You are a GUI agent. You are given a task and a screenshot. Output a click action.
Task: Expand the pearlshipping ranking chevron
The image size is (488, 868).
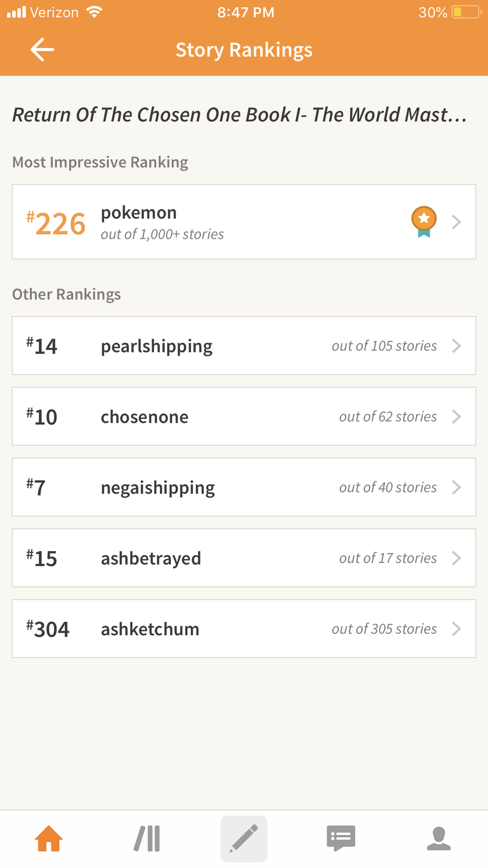coord(456,346)
